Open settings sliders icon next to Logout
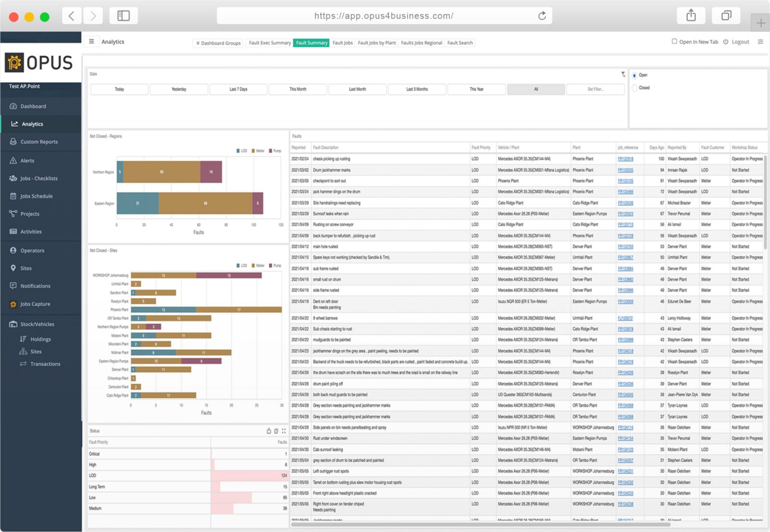770x532 pixels. [760, 42]
